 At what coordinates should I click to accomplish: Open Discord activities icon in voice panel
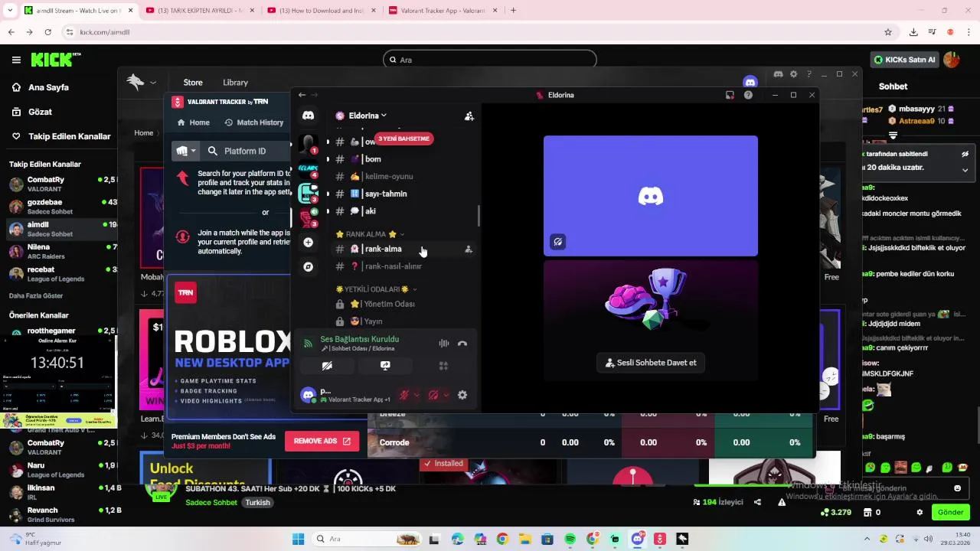tap(443, 366)
